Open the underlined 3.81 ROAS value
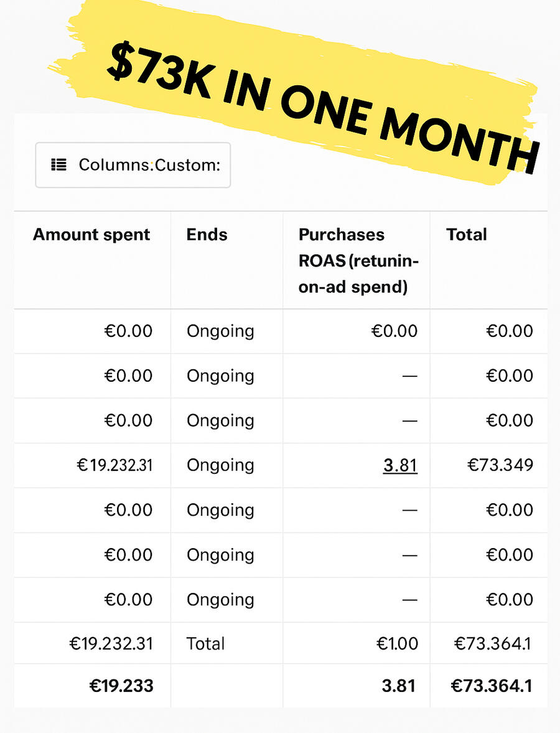This screenshot has height=733, width=560. pyautogui.click(x=399, y=465)
